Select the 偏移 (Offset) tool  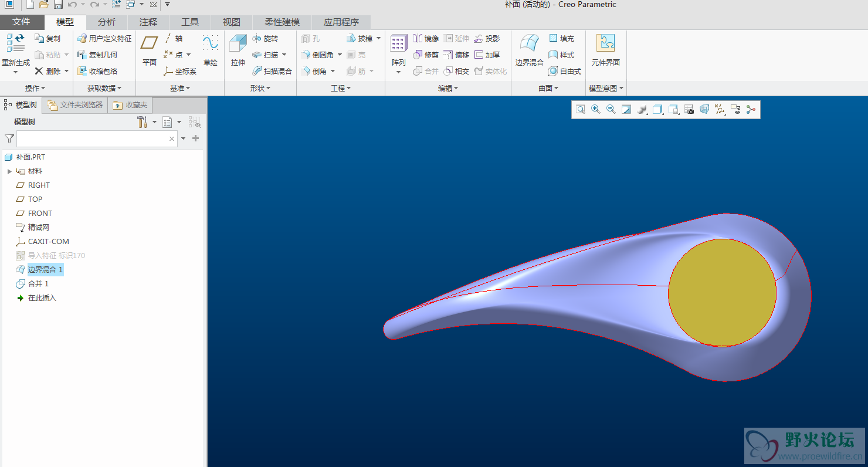click(x=456, y=55)
